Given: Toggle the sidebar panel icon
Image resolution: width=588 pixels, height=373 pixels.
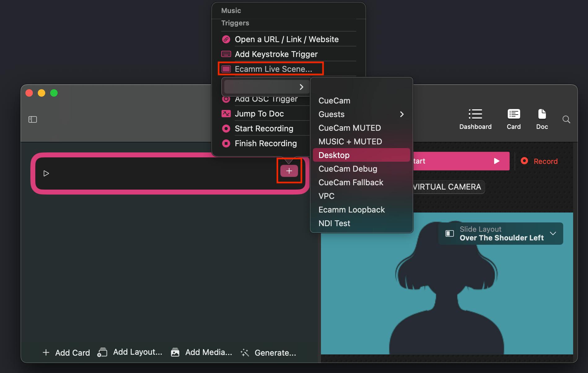Looking at the screenshot, I should click(x=33, y=119).
